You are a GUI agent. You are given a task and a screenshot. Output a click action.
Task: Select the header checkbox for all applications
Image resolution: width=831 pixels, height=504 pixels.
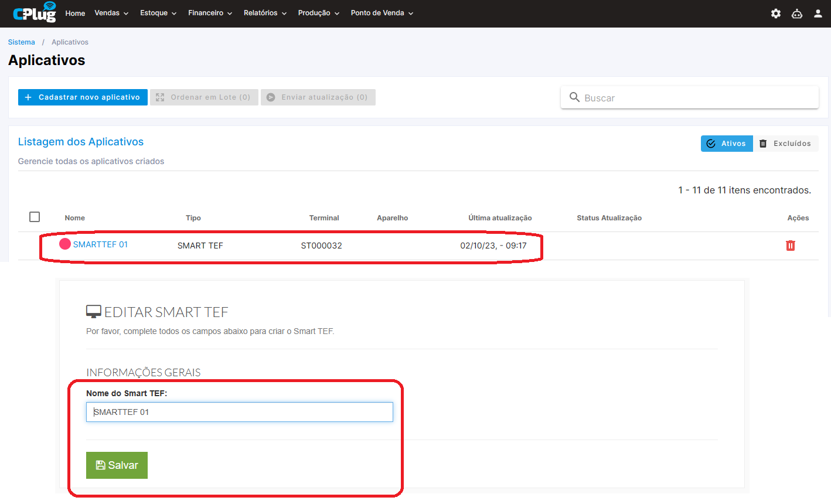35,217
